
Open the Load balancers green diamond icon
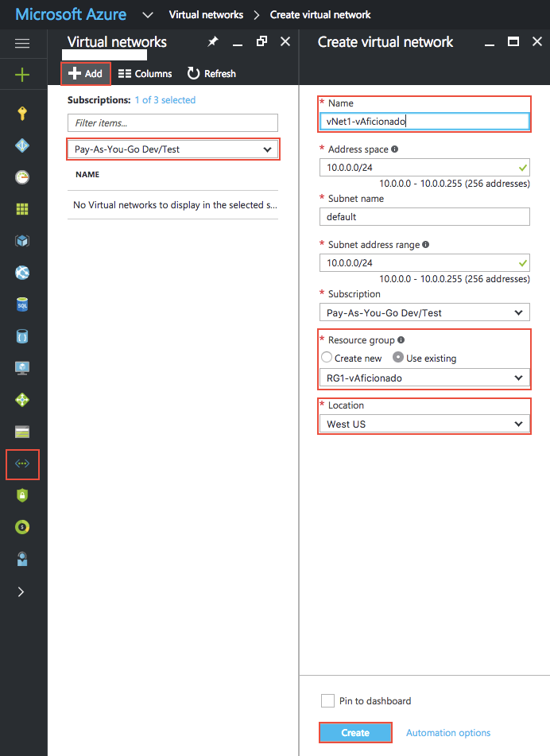coord(22,400)
